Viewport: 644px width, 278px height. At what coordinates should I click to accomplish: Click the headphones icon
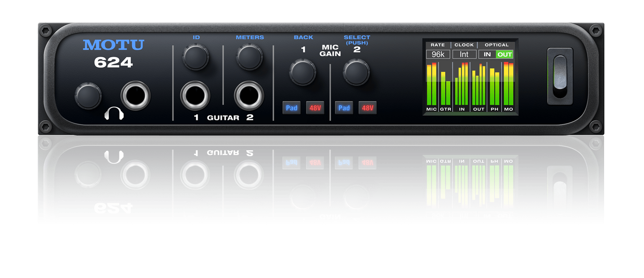pyautogui.click(x=114, y=114)
